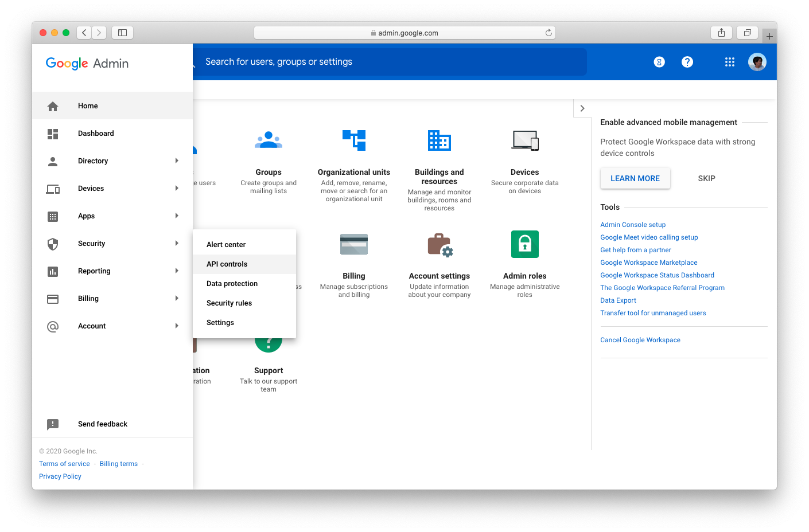The height and width of the screenshot is (532, 809).
Task: Click the Directory person icon
Action: tap(53, 161)
